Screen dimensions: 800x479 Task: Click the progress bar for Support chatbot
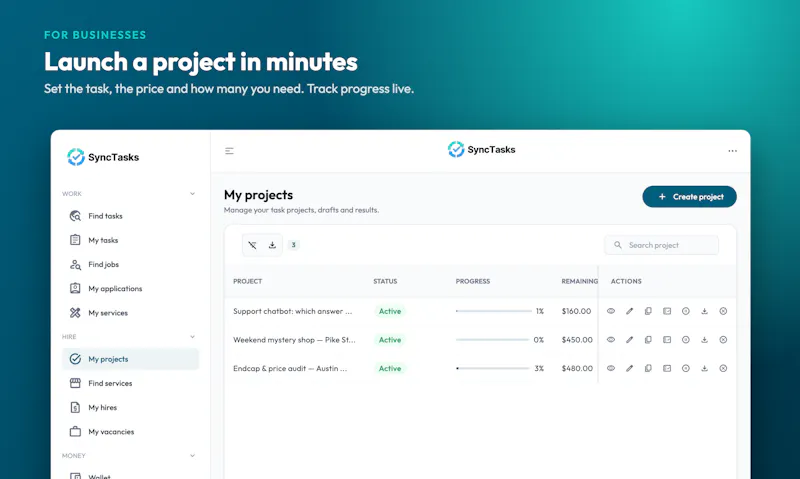coord(493,311)
